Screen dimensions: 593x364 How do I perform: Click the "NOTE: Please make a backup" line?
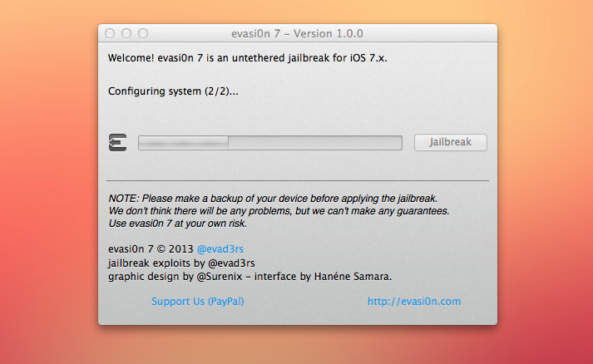[273, 199]
